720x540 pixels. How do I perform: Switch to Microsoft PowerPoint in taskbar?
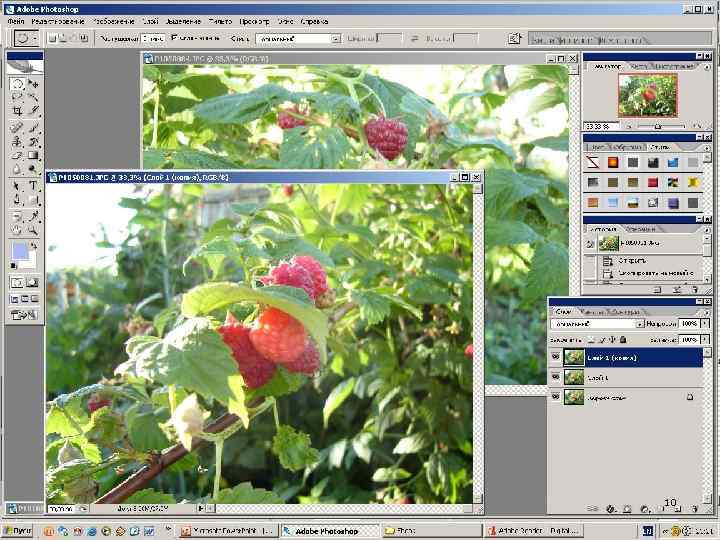coord(228,531)
